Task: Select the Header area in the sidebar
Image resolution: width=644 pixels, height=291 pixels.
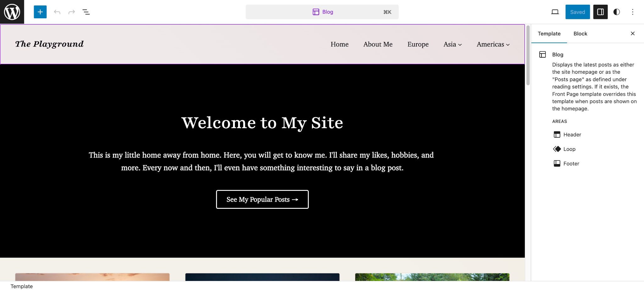Action: [x=572, y=134]
